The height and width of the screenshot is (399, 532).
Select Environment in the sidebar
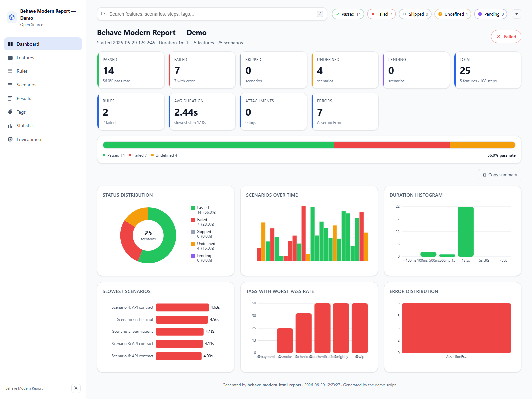(x=43, y=139)
